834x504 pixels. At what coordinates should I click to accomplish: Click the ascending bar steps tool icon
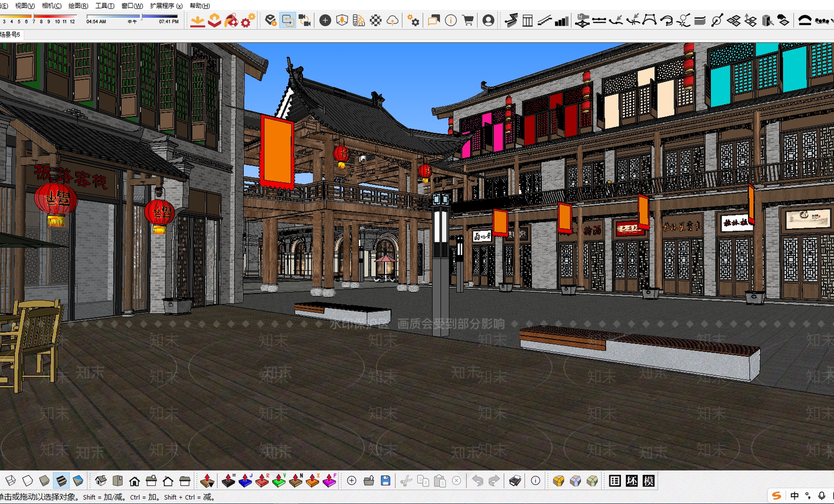561,20
